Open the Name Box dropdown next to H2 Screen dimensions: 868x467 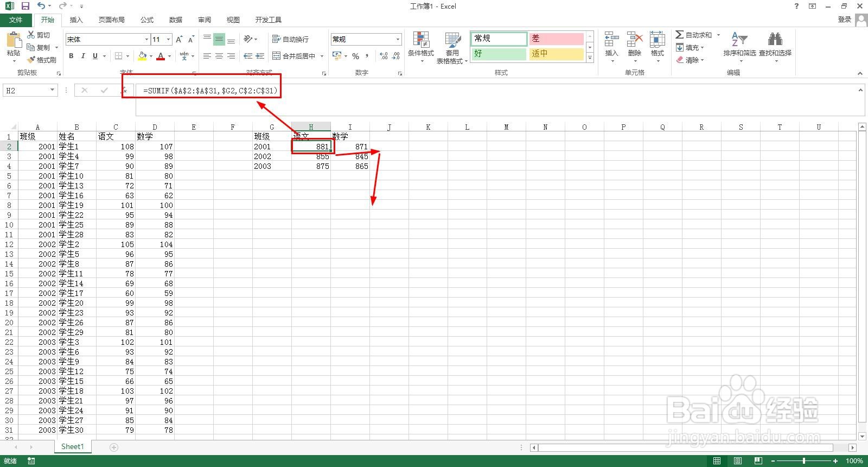pos(52,90)
